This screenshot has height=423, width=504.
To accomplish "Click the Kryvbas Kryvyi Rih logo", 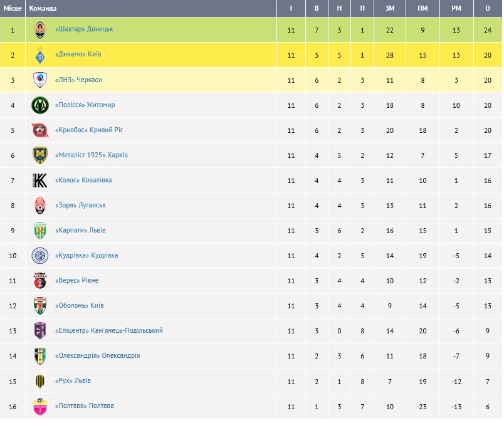I will [x=40, y=130].
